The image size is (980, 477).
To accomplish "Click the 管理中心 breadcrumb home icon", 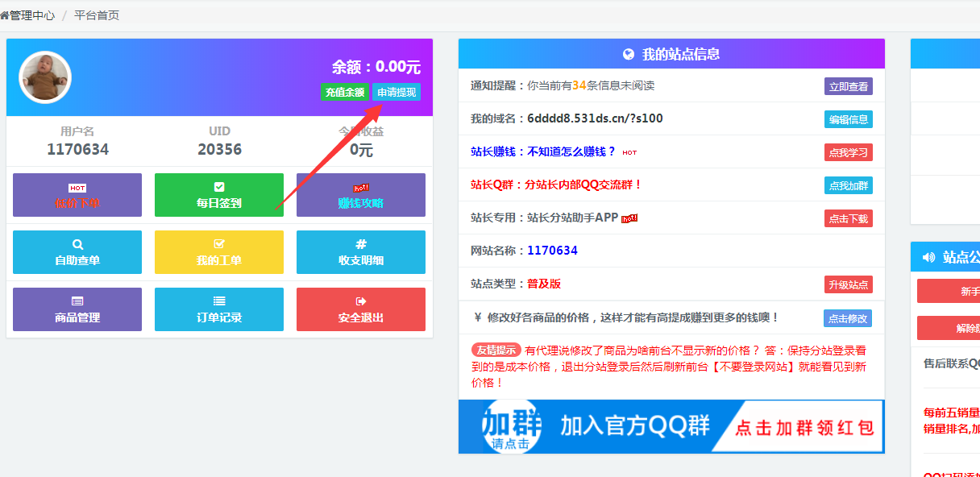I will [6, 15].
